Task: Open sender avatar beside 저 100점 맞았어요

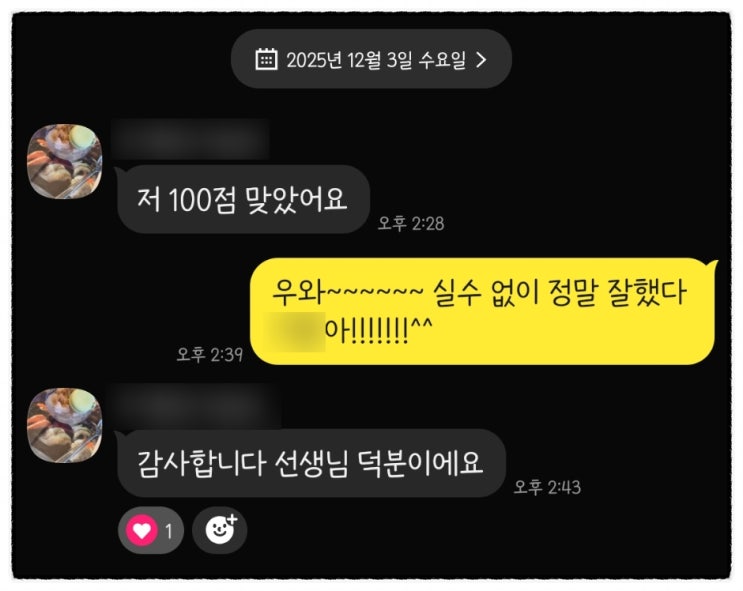Action: pyautogui.click(x=65, y=161)
